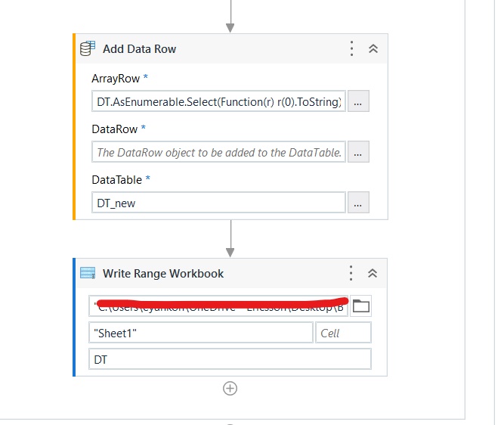Add new activity with the plus icon
Image resolution: width=504 pixels, height=425 pixels.
pyautogui.click(x=230, y=389)
